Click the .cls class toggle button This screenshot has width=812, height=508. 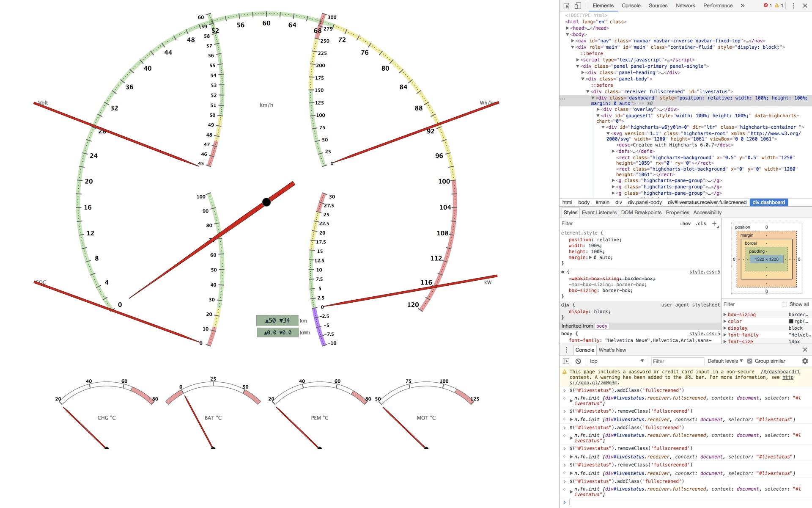[x=701, y=224]
